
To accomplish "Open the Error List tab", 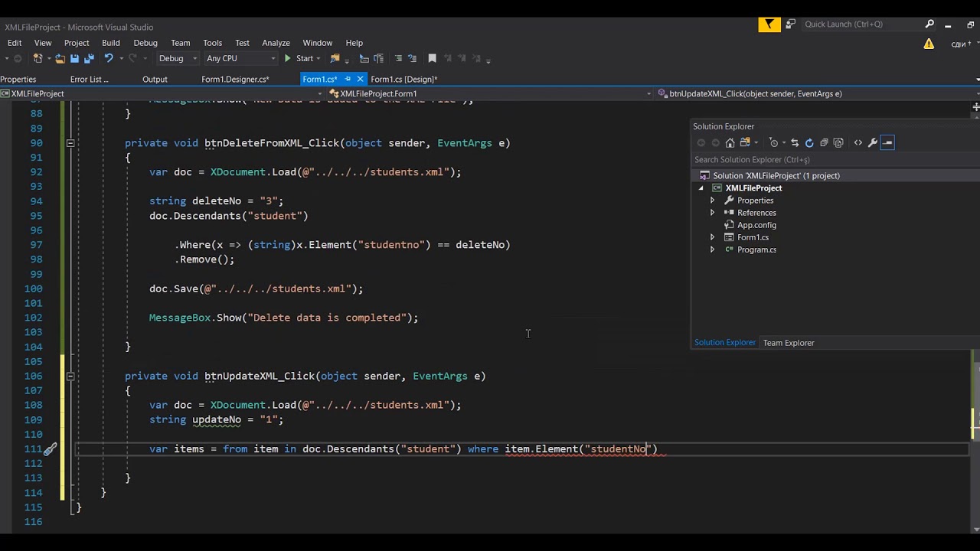I will 89,79.
